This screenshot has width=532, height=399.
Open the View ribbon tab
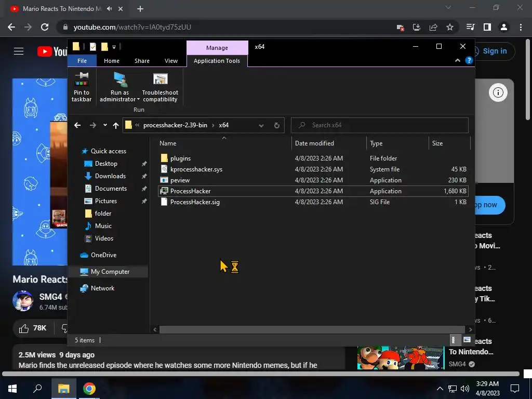coord(171,61)
